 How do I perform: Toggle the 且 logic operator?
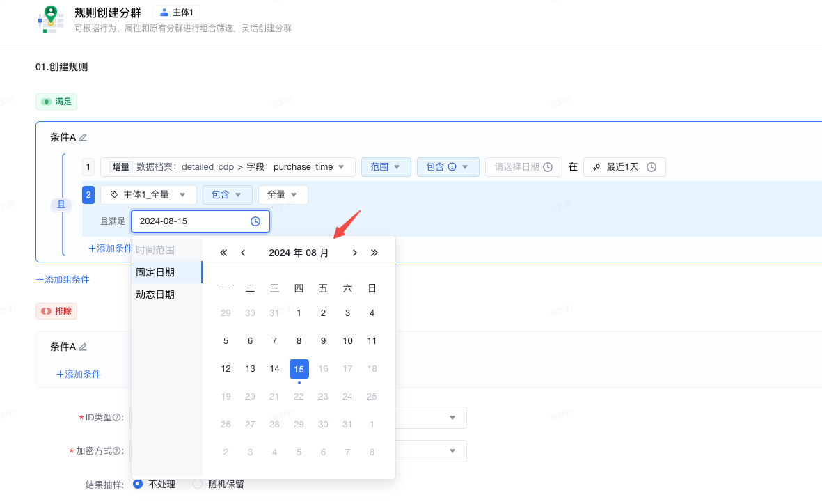coord(61,205)
